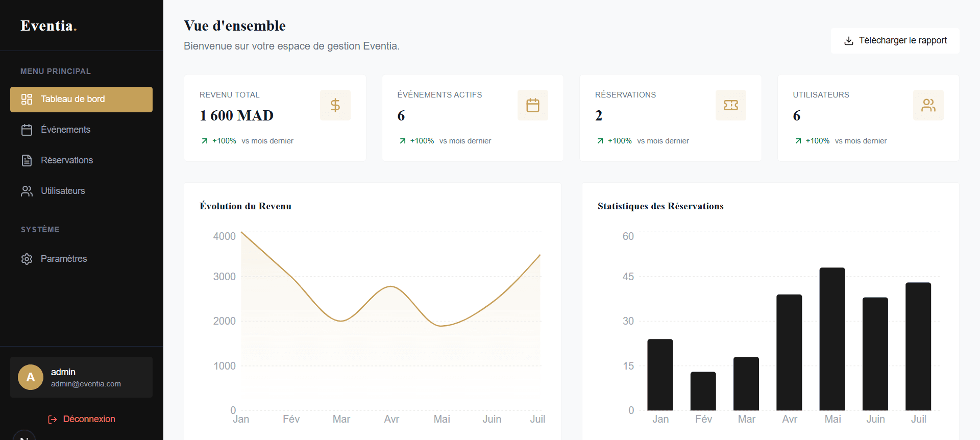Click the ticket icon on Réservations card

pyautogui.click(x=731, y=105)
